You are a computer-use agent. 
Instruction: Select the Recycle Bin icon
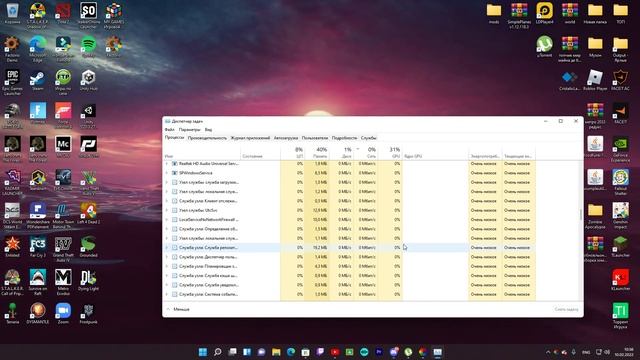12,13
